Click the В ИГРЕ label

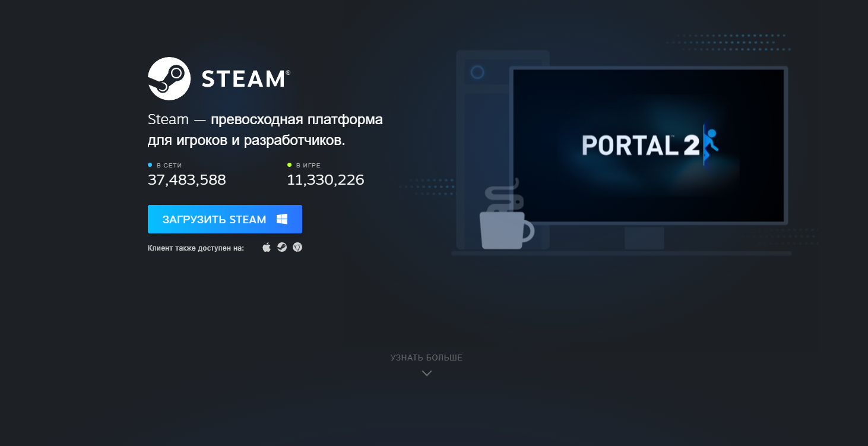308,165
